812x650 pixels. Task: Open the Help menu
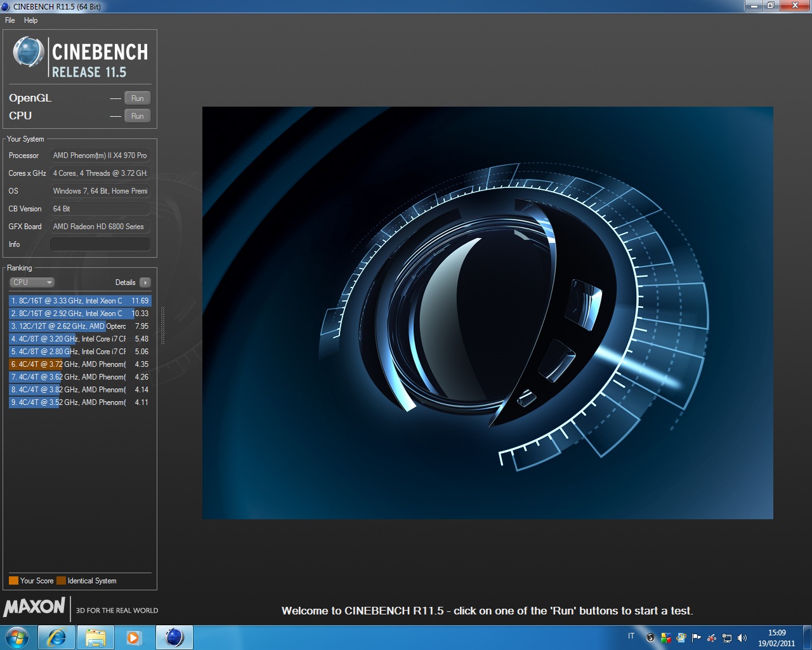pos(30,20)
